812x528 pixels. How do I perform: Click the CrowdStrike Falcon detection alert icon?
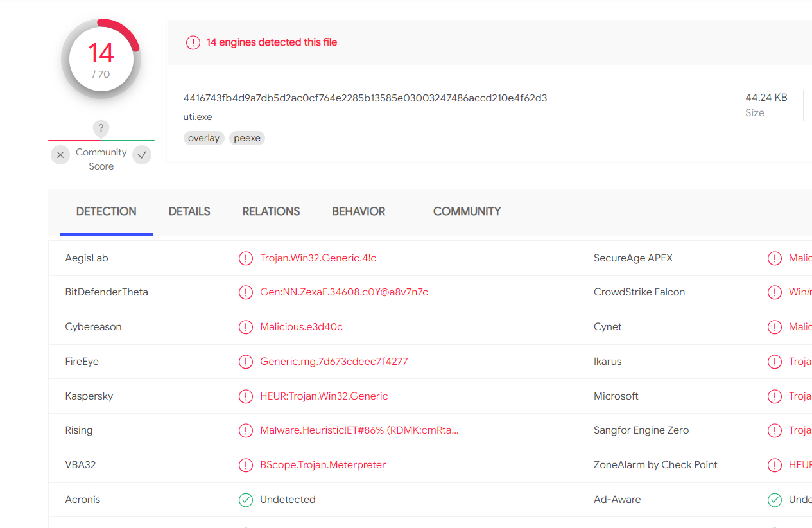pyautogui.click(x=775, y=292)
